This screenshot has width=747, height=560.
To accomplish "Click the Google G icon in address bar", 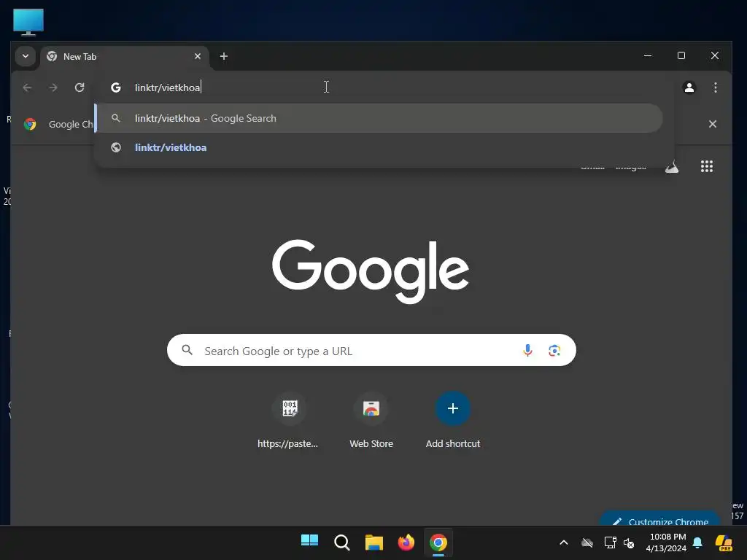I will (116, 87).
